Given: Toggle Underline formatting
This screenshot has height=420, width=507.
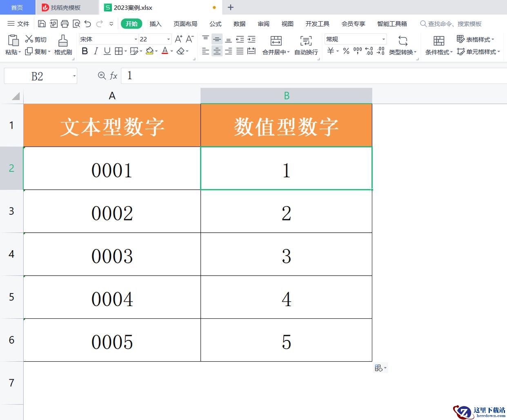Looking at the screenshot, I should (x=107, y=51).
